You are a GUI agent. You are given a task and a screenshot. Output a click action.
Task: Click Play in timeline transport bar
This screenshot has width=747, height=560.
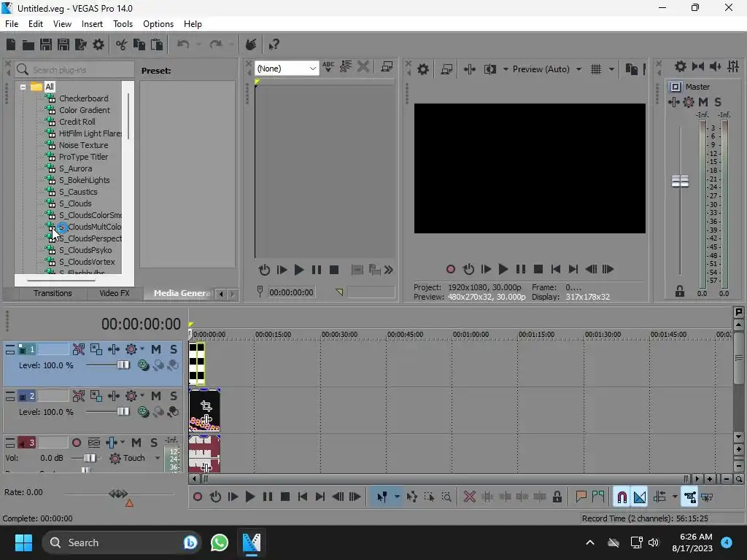(249, 497)
